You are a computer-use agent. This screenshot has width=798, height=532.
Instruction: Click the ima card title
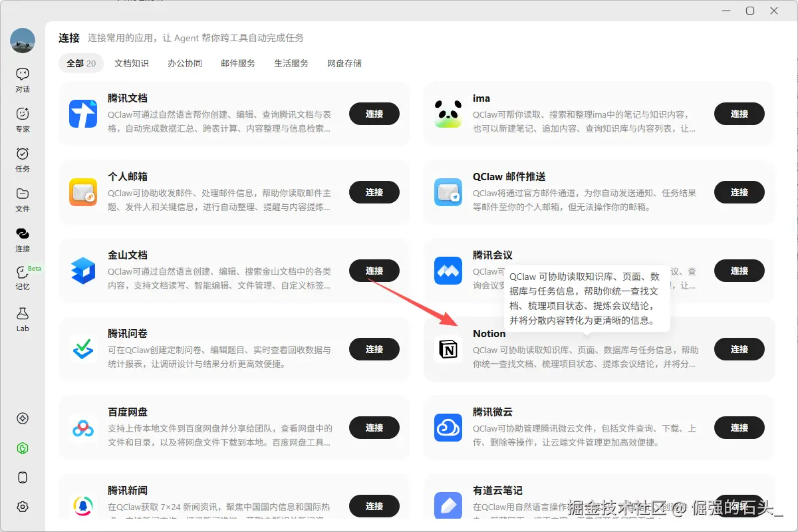[481, 98]
